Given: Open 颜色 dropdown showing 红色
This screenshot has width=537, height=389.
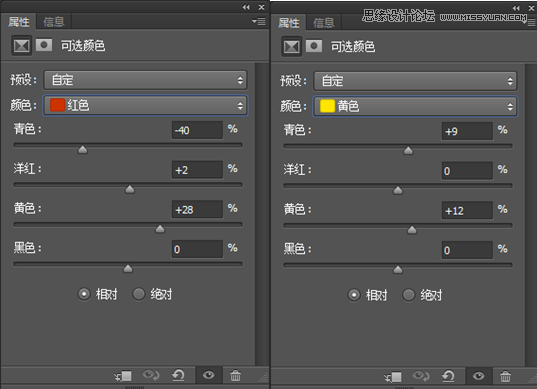Looking at the screenshot, I should tap(145, 105).
